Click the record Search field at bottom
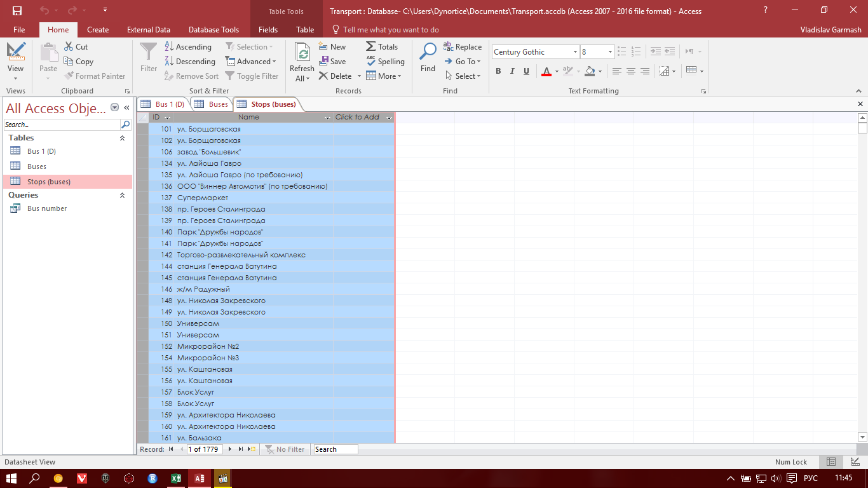The width and height of the screenshot is (868, 488). click(336, 449)
